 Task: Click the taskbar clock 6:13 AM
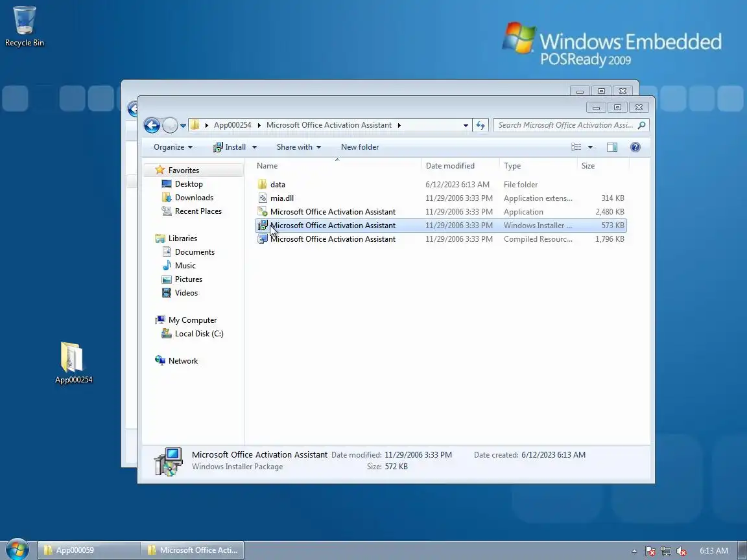714,551
